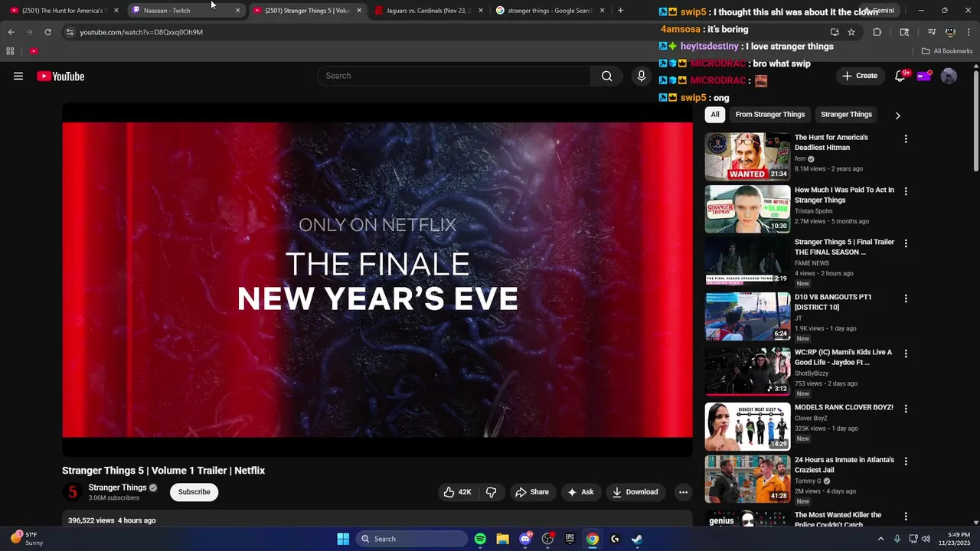Open the media controls icon in Chrome toolbar

click(x=932, y=32)
